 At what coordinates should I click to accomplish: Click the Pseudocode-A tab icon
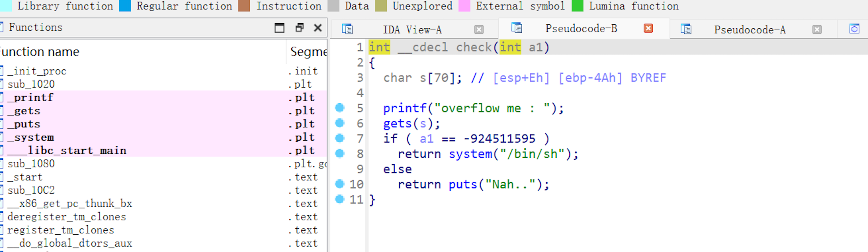686,29
